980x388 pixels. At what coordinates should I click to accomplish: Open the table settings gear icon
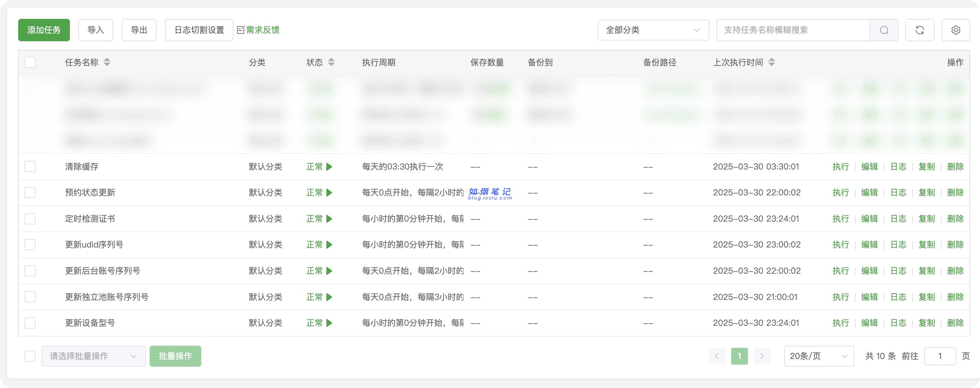pyautogui.click(x=956, y=30)
